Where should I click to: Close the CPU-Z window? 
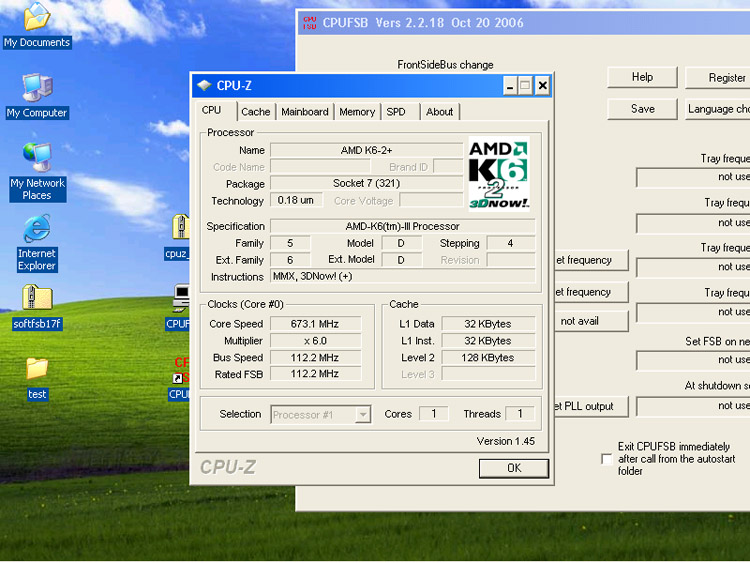[542, 86]
